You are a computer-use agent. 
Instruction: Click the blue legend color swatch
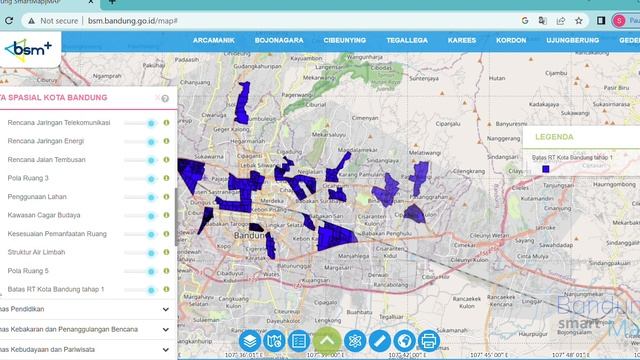click(x=546, y=169)
